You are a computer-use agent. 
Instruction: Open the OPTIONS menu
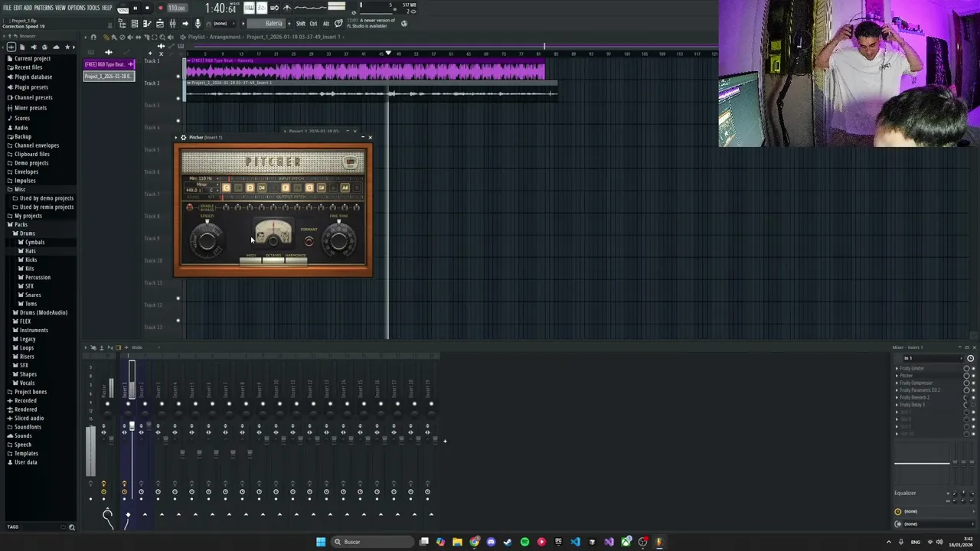tap(77, 8)
